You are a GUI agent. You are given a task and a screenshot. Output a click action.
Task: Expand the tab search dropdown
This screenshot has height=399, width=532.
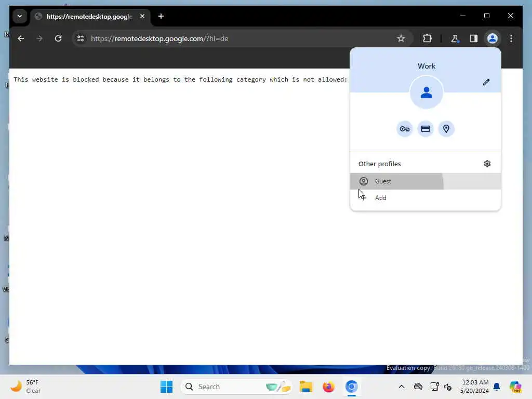(x=20, y=16)
